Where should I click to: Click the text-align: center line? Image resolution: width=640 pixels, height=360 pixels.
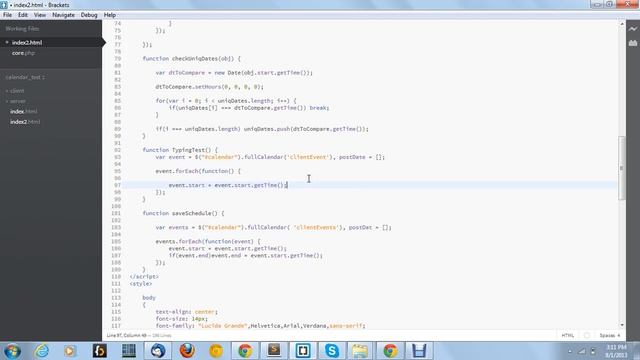186,311
